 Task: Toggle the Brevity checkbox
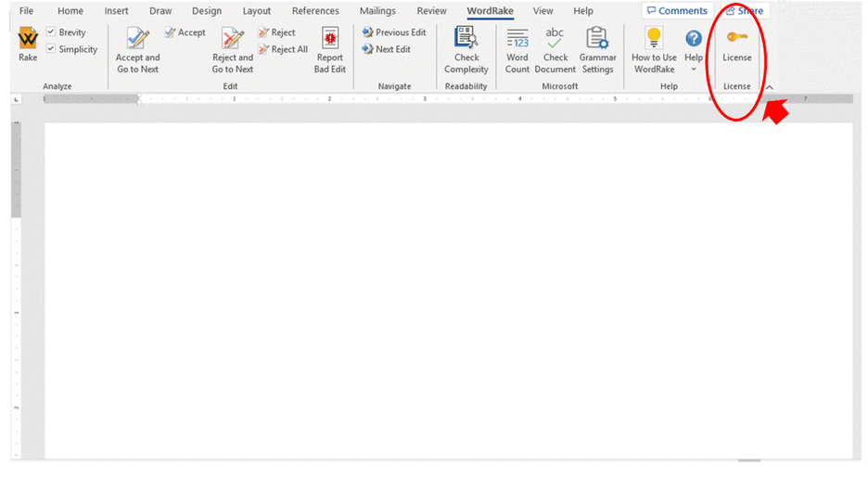tap(51, 32)
